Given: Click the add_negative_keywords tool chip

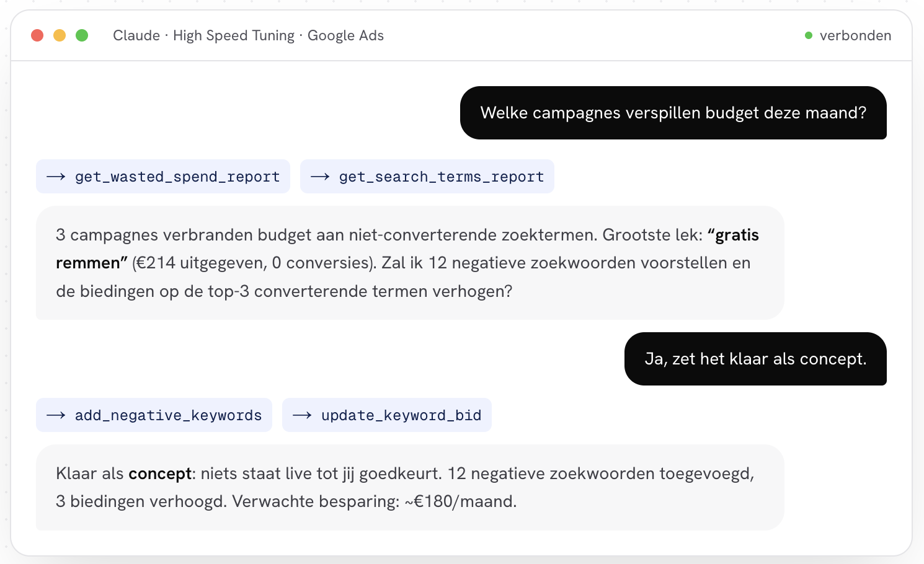Looking at the screenshot, I should [x=154, y=415].
